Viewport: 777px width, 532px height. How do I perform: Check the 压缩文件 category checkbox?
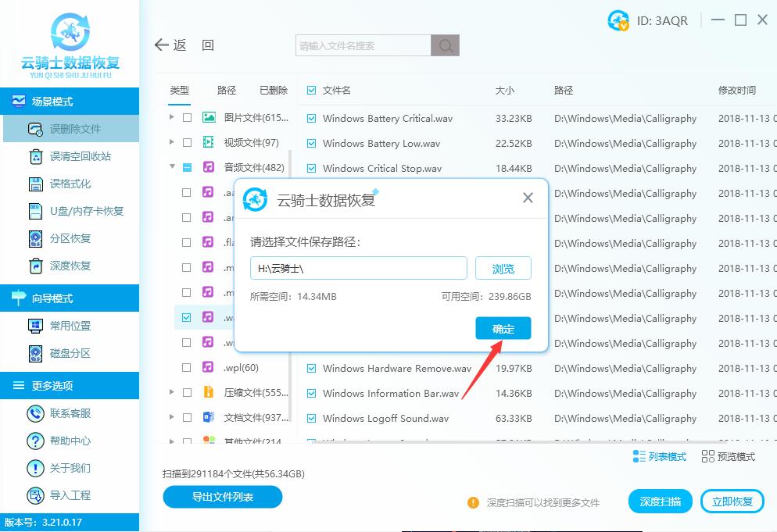[188, 392]
